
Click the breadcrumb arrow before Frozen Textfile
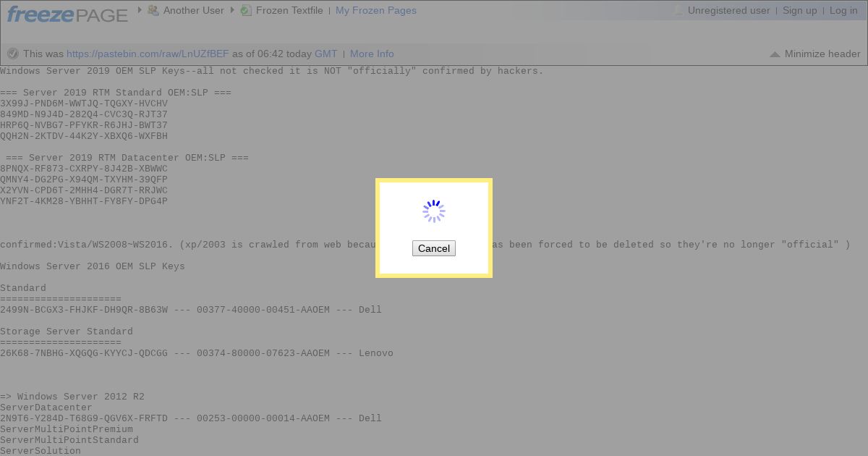coord(232,10)
